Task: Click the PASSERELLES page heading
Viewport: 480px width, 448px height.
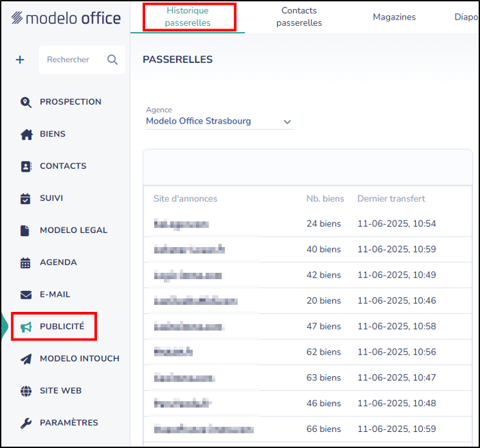Action: (x=177, y=59)
